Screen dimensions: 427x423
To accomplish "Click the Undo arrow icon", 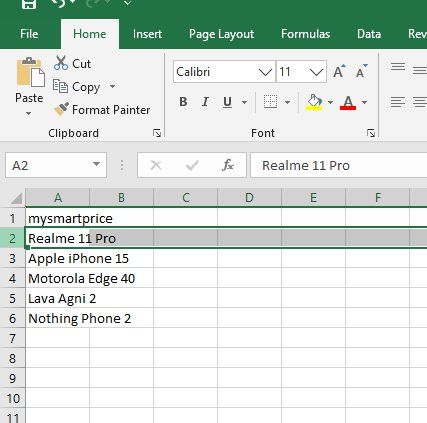I will [x=59, y=3].
